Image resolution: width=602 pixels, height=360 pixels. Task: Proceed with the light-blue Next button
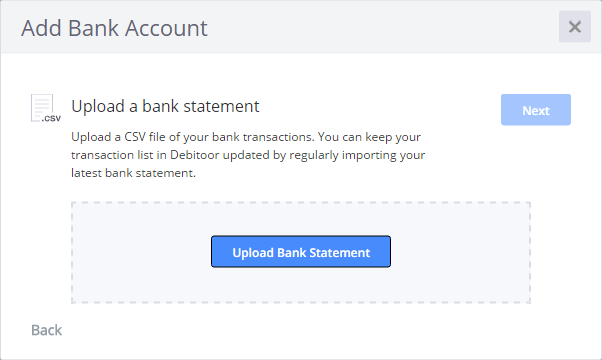click(536, 110)
